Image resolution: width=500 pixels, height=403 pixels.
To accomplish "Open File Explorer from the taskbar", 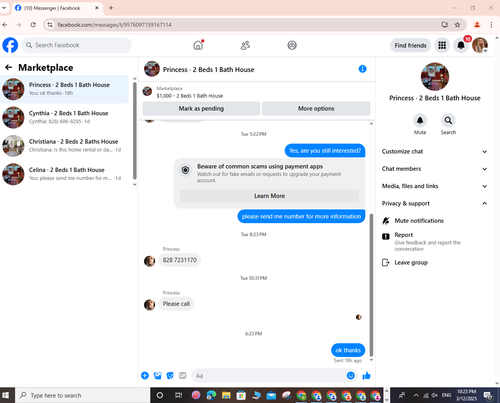I will 226,395.
